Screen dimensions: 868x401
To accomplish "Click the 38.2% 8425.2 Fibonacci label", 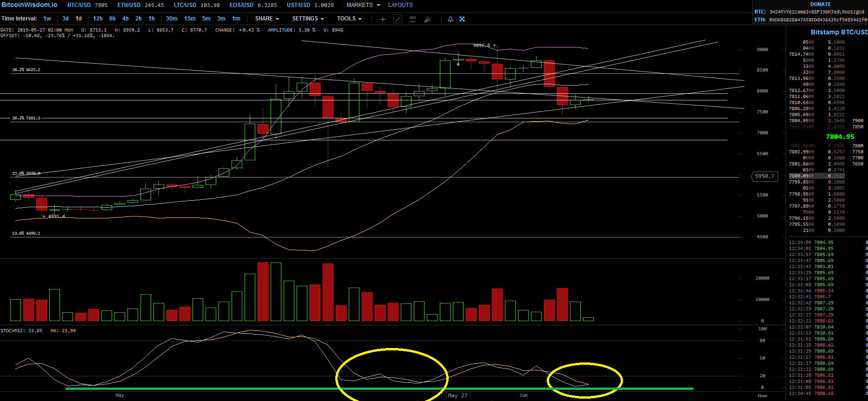I will [x=26, y=70].
